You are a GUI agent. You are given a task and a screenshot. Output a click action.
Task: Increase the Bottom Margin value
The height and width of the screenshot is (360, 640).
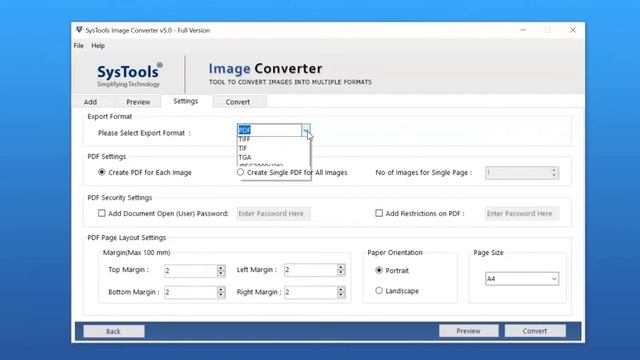pyautogui.click(x=221, y=289)
